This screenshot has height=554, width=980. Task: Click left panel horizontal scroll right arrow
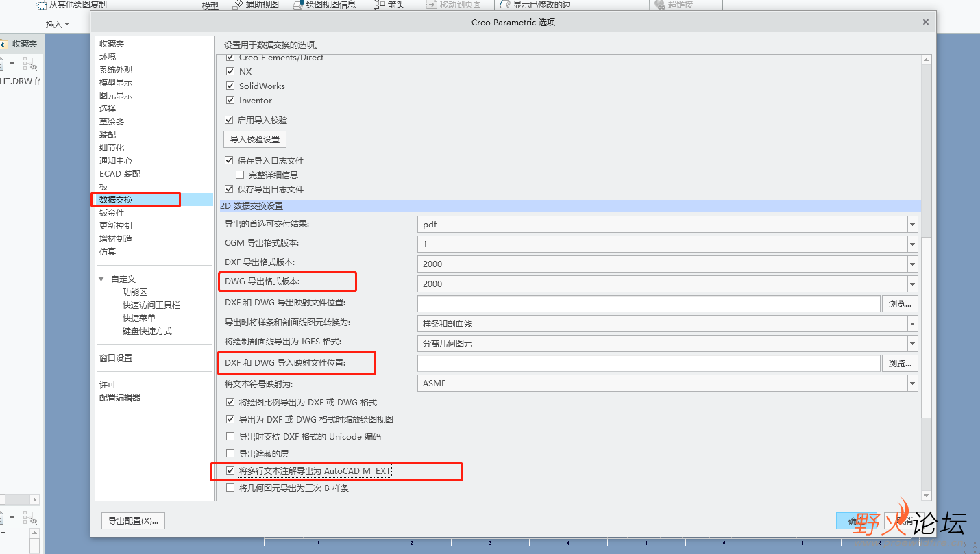(35, 500)
